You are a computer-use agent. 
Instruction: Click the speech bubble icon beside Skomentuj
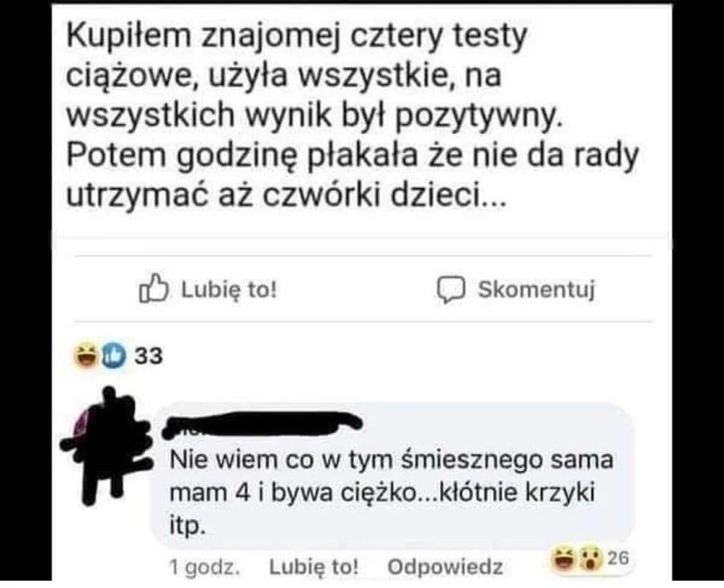pos(451,289)
